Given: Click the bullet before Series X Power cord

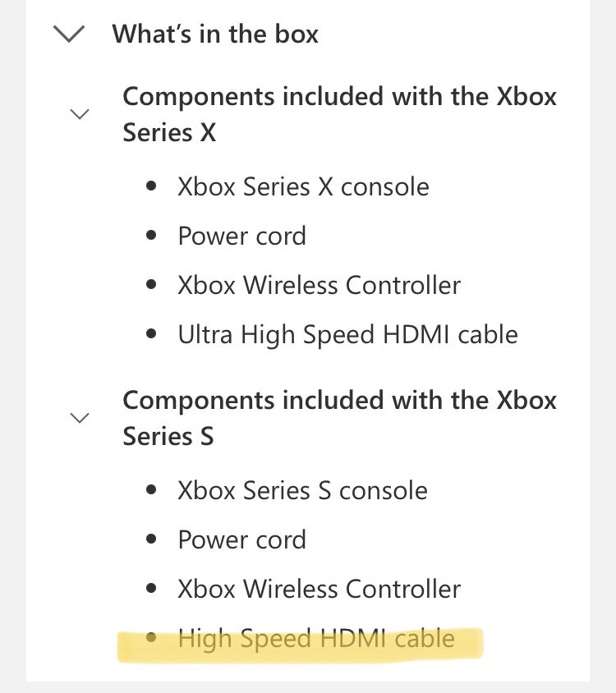Looking at the screenshot, I should pos(151,235).
